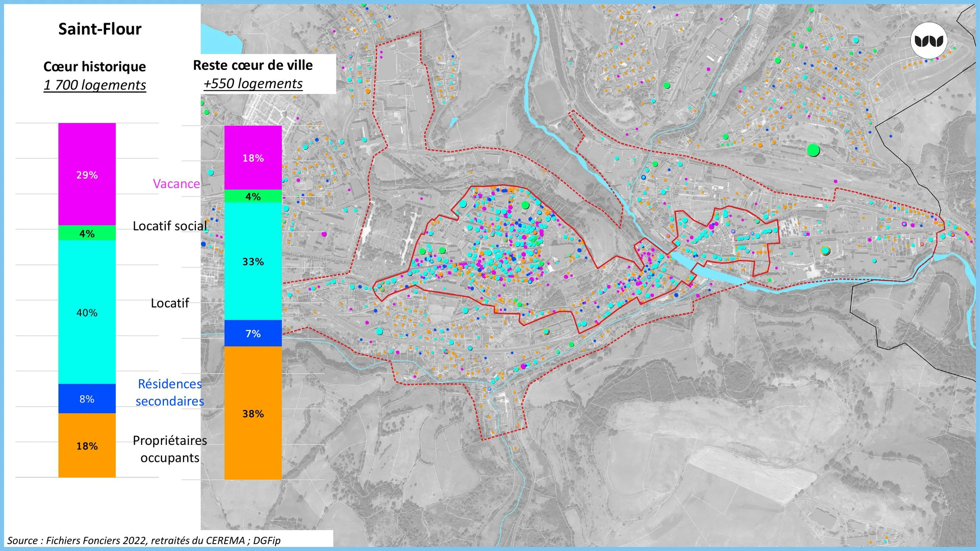Click the "Cœur historique" heading
The image size is (980, 551).
[x=95, y=66]
